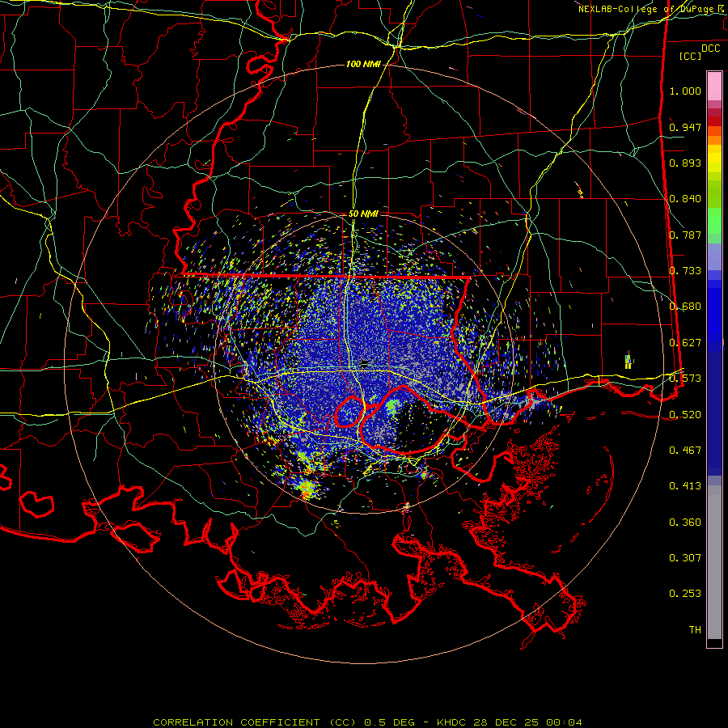Click the NEXLAB-College of DuPage credit text
Screen dimensions: 728x728
click(650, 9)
